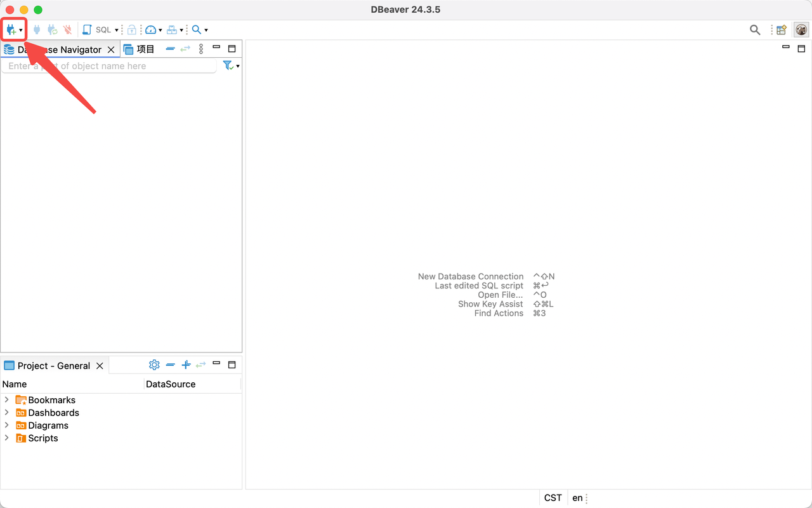Expand the Scripts folder chevron
This screenshot has width=812, height=508.
(7, 438)
